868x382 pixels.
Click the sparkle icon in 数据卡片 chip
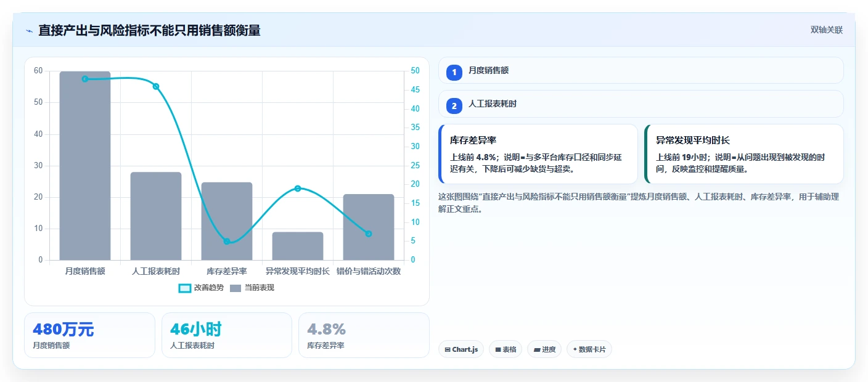click(575, 349)
